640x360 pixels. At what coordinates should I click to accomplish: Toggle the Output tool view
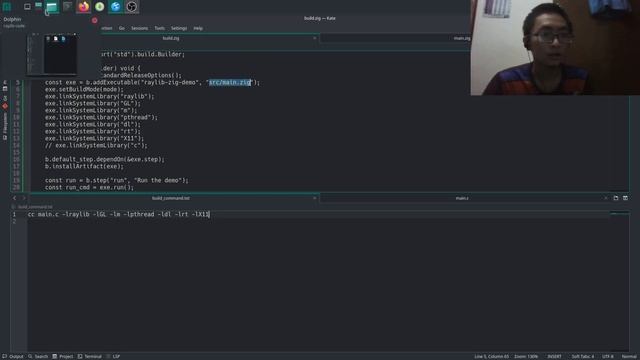[13, 356]
